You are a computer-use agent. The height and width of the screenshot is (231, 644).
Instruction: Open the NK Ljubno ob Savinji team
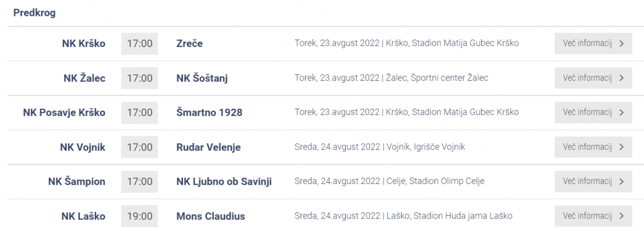(224, 181)
